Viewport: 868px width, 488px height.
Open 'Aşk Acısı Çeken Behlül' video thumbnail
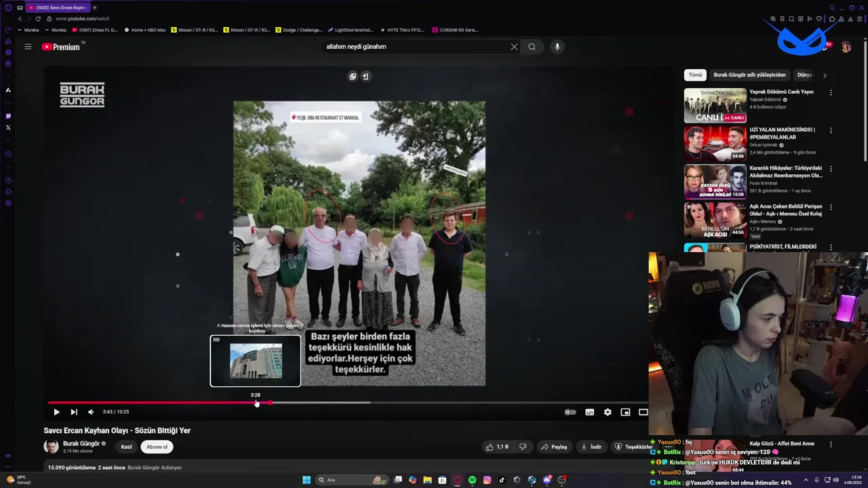point(715,220)
